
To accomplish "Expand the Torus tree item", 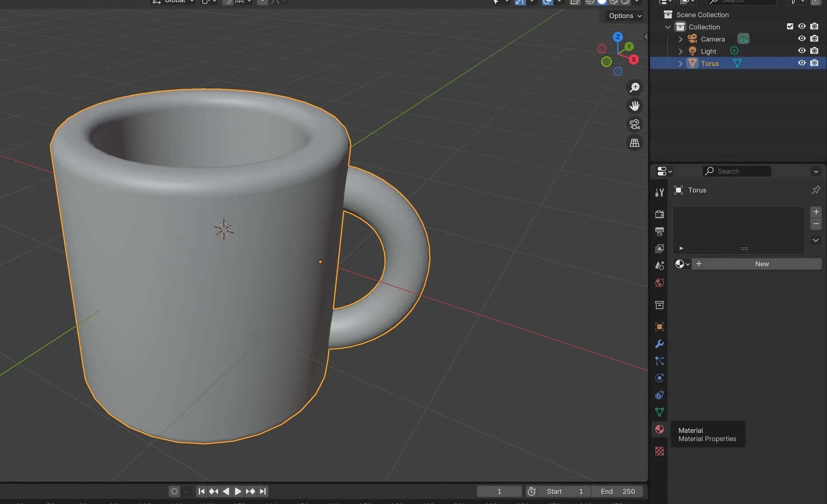I will coord(681,63).
